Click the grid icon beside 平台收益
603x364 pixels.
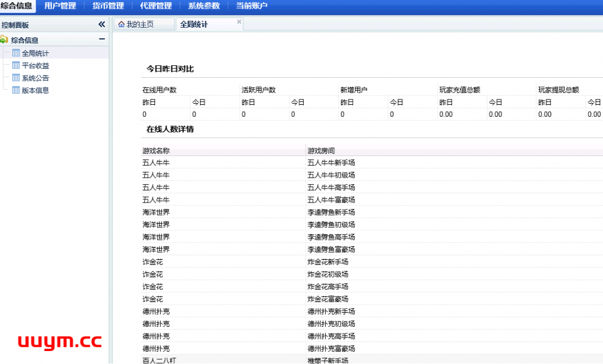pos(16,65)
